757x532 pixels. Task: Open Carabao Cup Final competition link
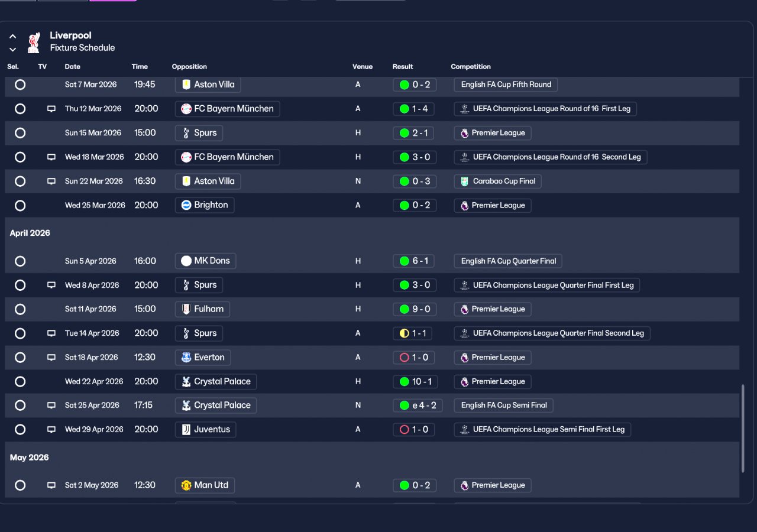coord(497,181)
